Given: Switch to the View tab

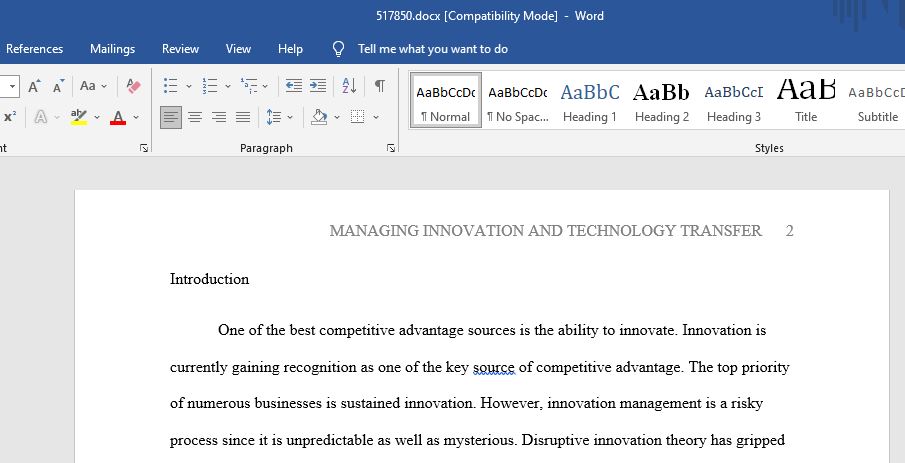Looking at the screenshot, I should (238, 49).
